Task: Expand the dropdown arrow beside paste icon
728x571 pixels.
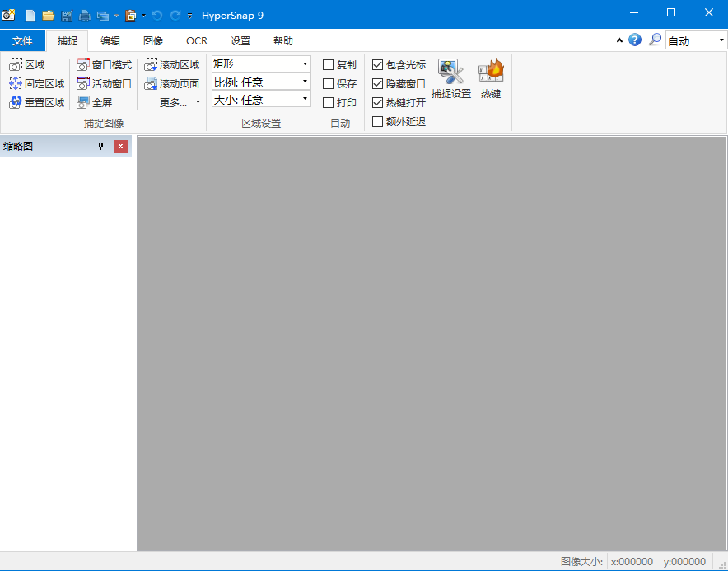Action: [x=143, y=16]
